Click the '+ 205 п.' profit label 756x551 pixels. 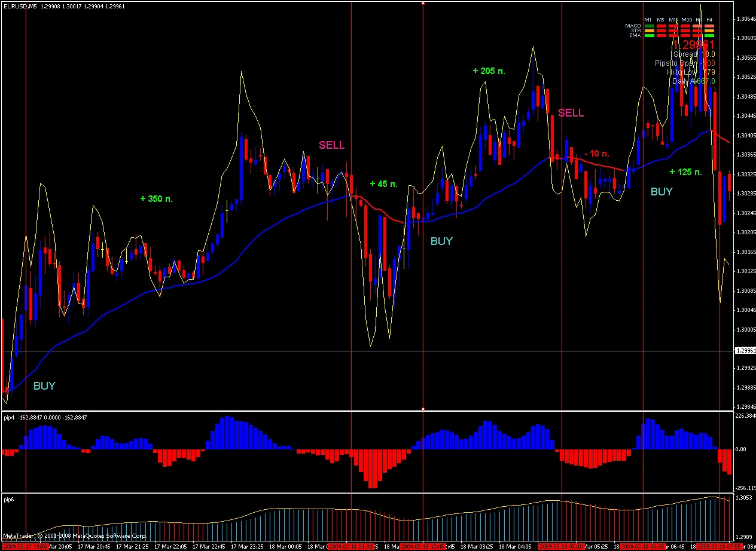point(489,71)
